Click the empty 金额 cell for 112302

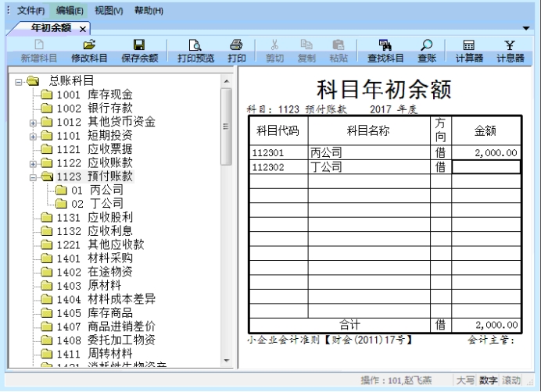485,167
